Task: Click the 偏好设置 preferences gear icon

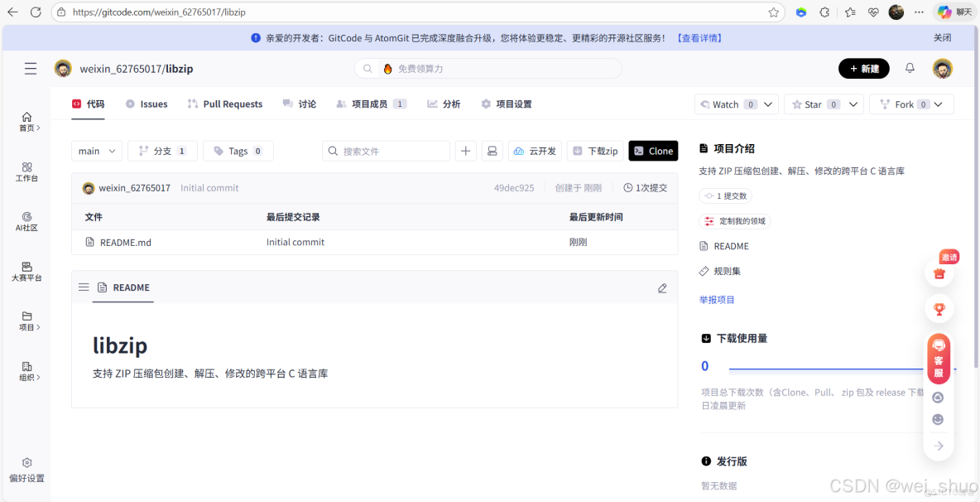Action: click(x=26, y=470)
